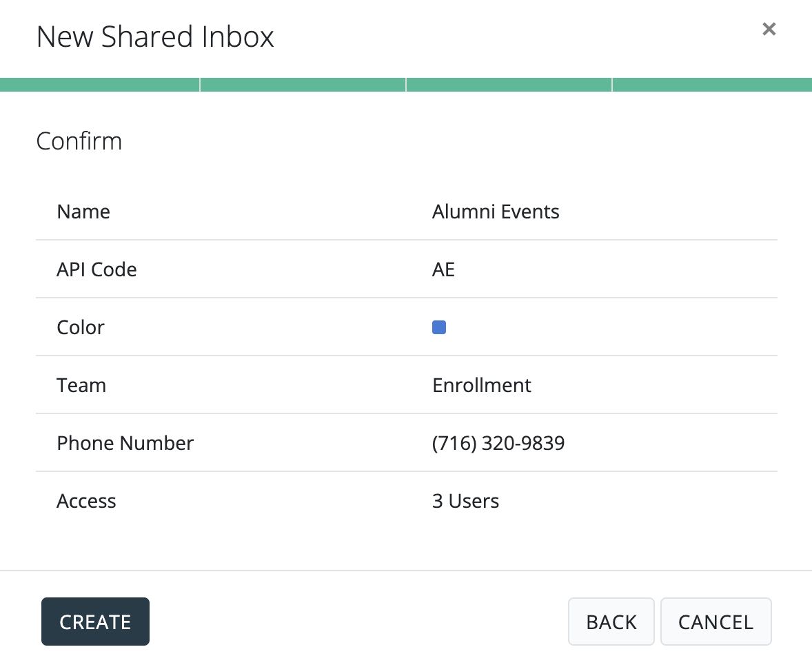Select the second progress bar segment
812x667 pixels.
[x=303, y=85]
